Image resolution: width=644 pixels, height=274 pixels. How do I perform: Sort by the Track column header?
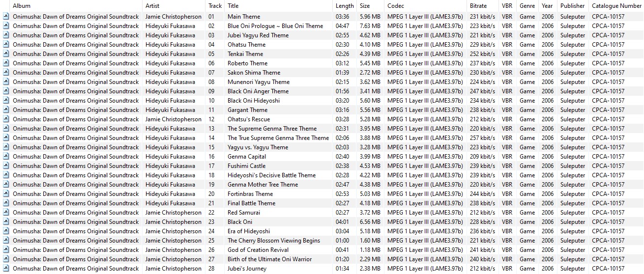(x=215, y=6)
